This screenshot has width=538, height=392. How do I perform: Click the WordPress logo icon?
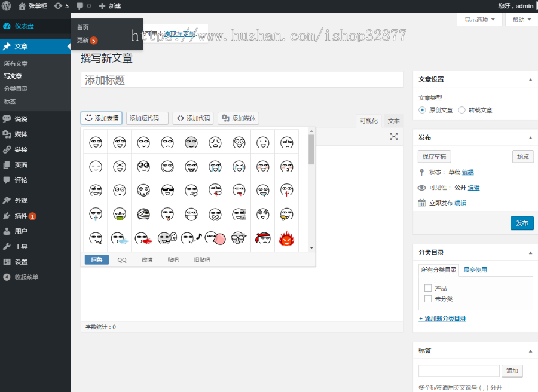[x=7, y=6]
